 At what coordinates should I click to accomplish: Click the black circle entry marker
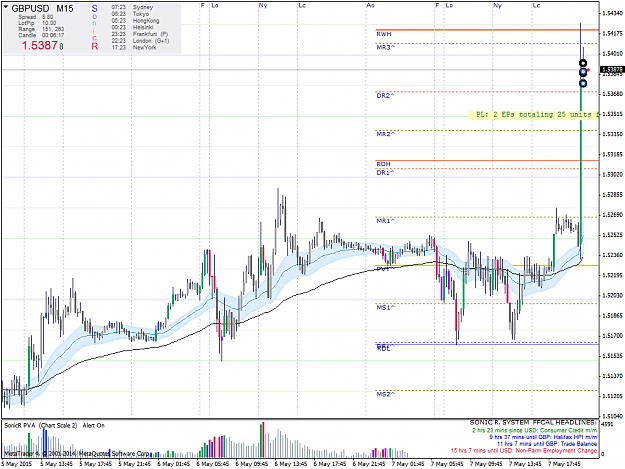583,63
